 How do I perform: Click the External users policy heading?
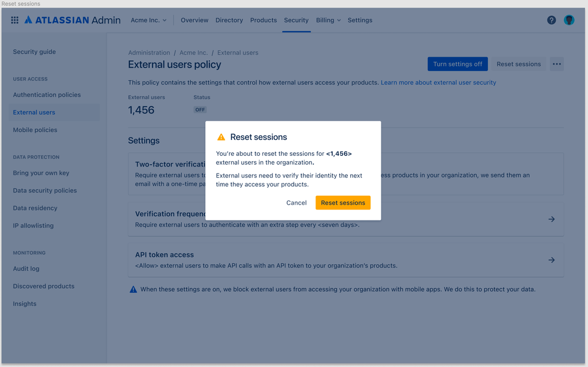pos(174,65)
